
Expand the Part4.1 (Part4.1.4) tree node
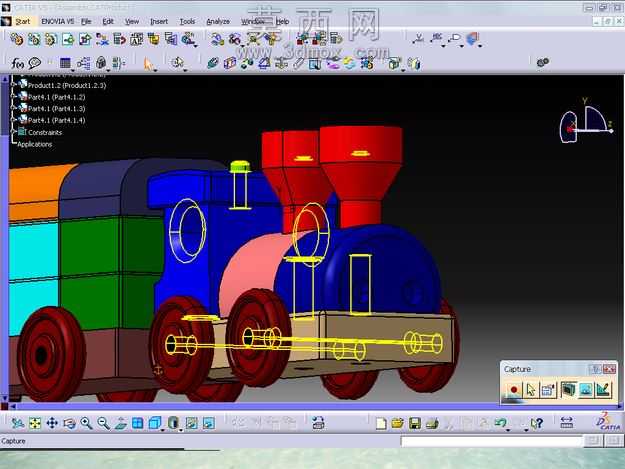click(12, 120)
